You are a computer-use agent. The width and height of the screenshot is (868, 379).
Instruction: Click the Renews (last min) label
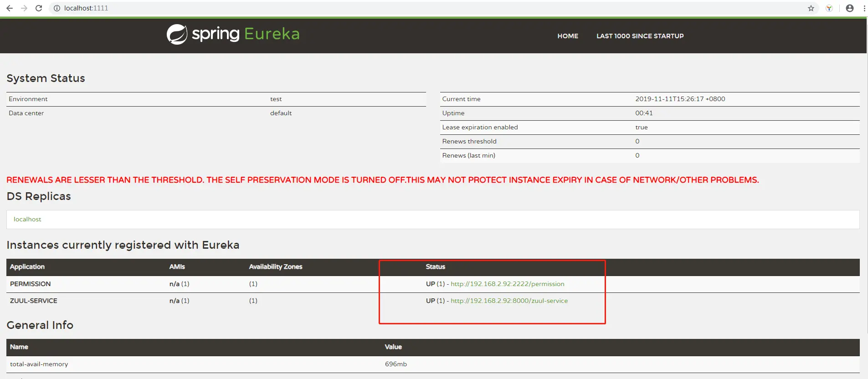pyautogui.click(x=469, y=155)
